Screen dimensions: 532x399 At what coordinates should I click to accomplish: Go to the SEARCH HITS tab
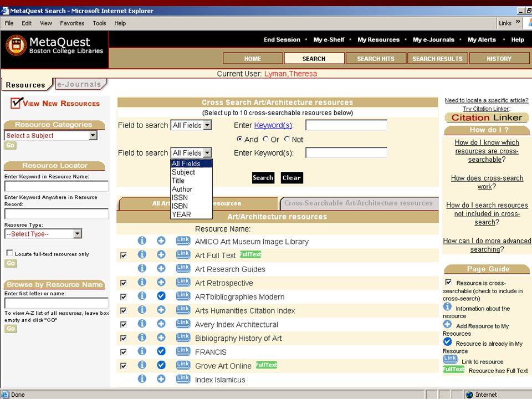click(376, 58)
